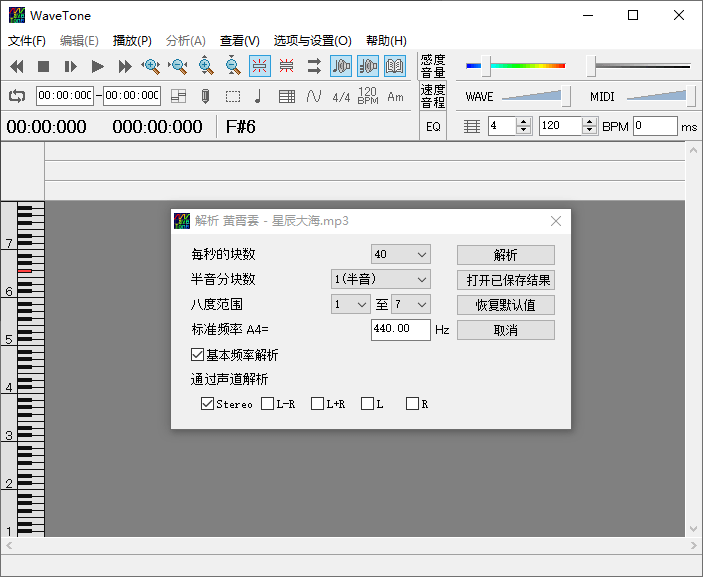Click the rewind playback button
The width and height of the screenshot is (703, 577).
pyautogui.click(x=17, y=67)
